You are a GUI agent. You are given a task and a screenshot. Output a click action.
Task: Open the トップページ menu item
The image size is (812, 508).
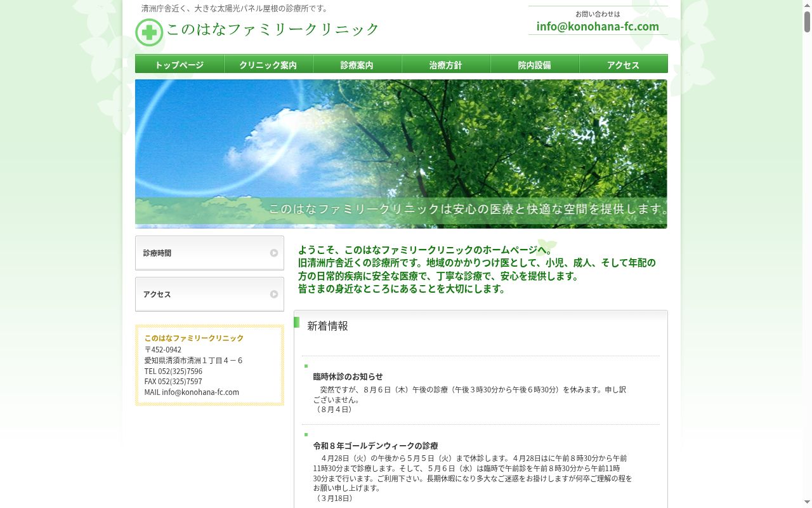(180, 64)
